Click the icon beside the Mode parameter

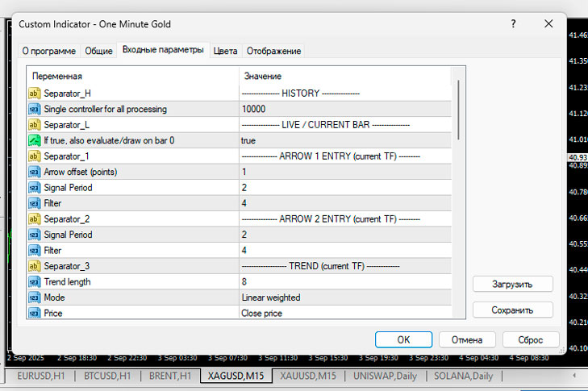(x=35, y=297)
